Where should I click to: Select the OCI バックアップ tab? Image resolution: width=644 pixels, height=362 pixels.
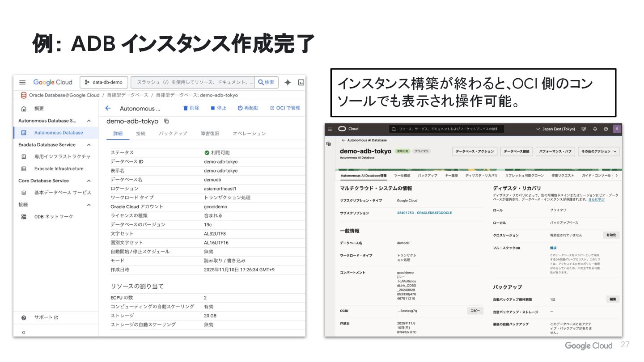[428, 176]
